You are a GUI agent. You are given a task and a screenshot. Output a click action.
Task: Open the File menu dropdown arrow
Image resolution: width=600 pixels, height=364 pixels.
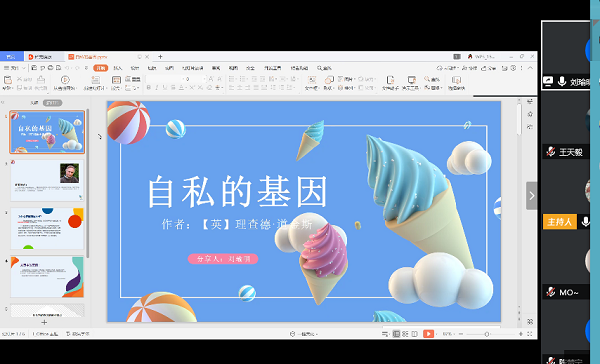(24, 68)
